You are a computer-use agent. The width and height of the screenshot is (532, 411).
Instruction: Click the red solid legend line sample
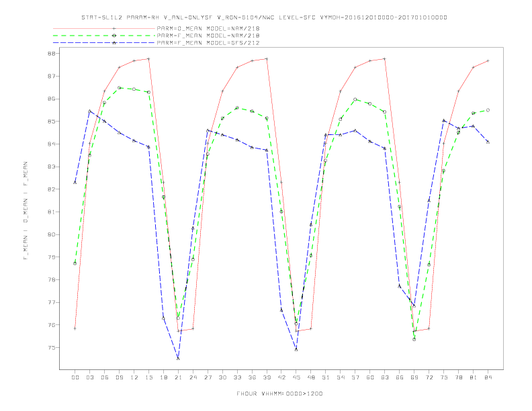tap(104, 28)
